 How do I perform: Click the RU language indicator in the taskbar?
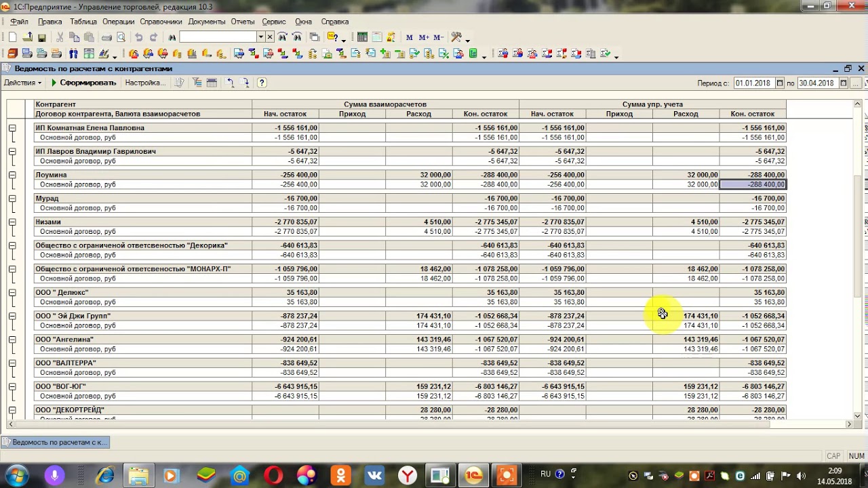click(x=545, y=474)
